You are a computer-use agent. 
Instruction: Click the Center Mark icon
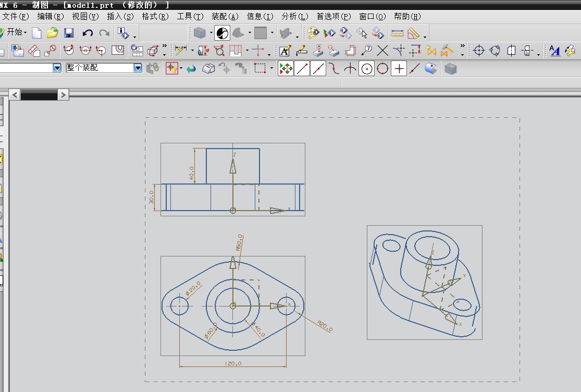(x=479, y=51)
